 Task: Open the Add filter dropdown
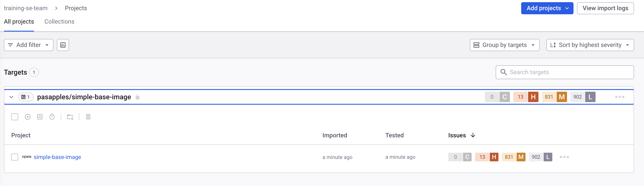[29, 45]
